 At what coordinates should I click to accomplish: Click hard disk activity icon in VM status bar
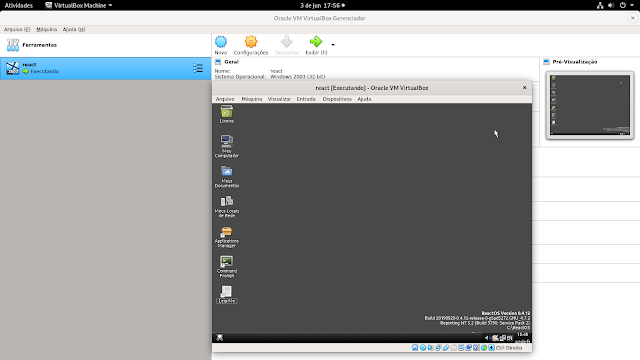coord(415,348)
